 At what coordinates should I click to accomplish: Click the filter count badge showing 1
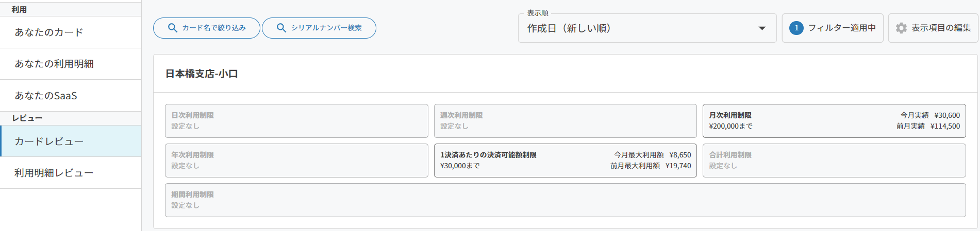(796, 28)
